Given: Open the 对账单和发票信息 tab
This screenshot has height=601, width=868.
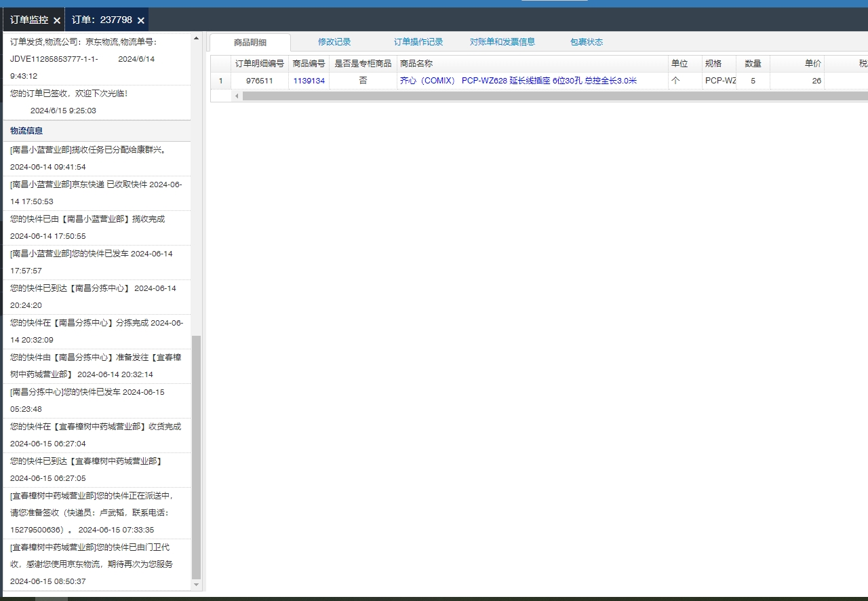Looking at the screenshot, I should pyautogui.click(x=502, y=42).
